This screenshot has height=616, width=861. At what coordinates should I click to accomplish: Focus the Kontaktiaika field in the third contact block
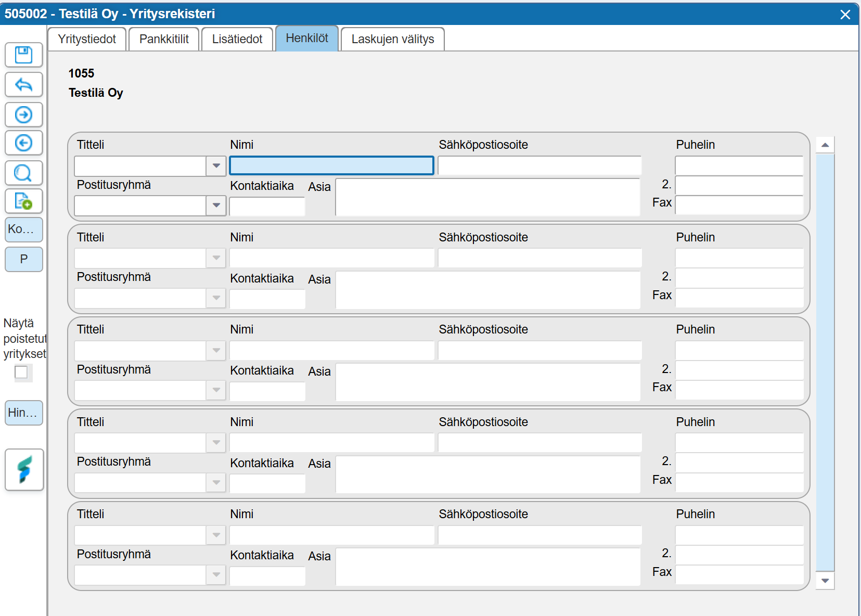267,391
